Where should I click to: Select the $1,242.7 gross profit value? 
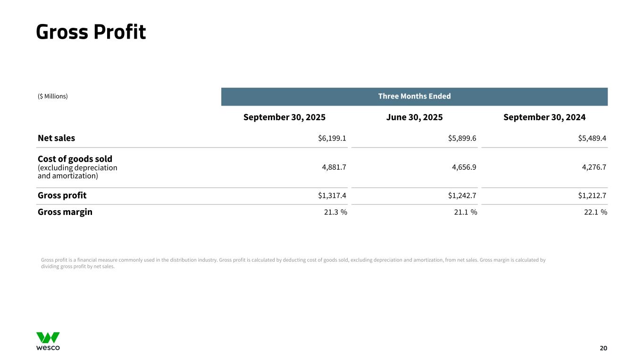click(462, 195)
